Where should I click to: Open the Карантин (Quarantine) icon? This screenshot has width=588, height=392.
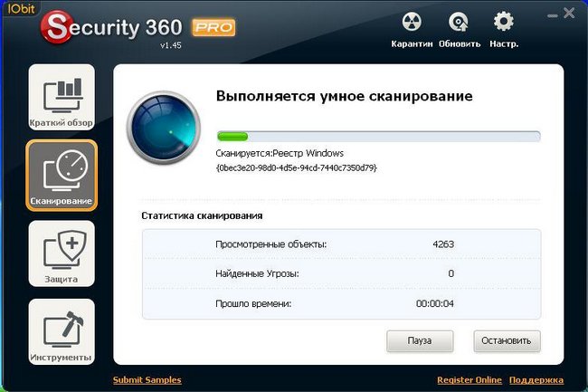(x=412, y=22)
